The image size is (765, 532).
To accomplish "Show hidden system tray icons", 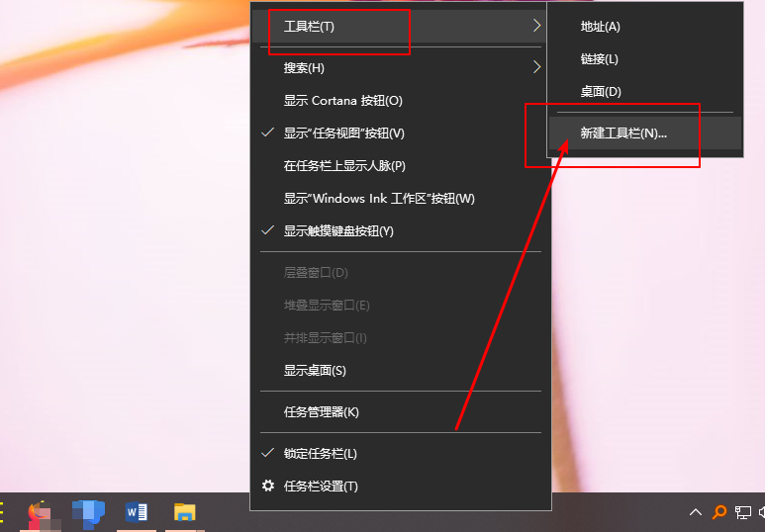I will 696,512.
